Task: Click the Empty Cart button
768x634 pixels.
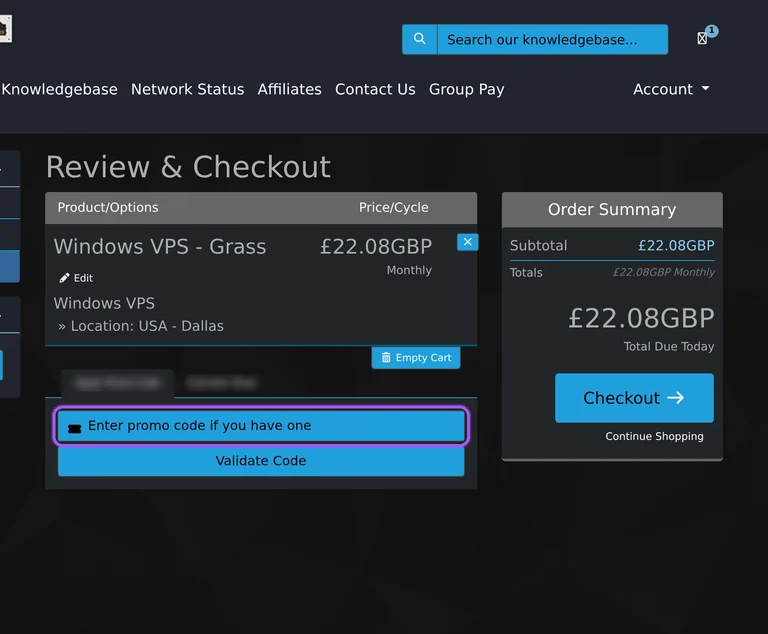Action: pyautogui.click(x=416, y=358)
